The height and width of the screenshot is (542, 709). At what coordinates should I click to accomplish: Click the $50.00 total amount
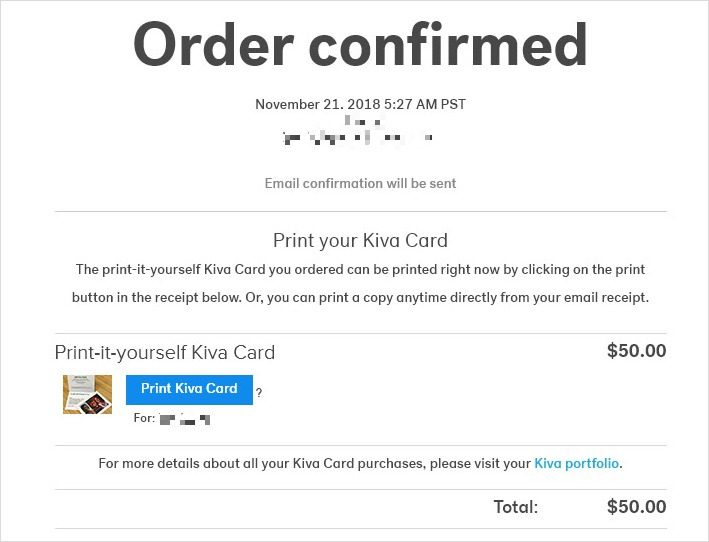click(637, 507)
